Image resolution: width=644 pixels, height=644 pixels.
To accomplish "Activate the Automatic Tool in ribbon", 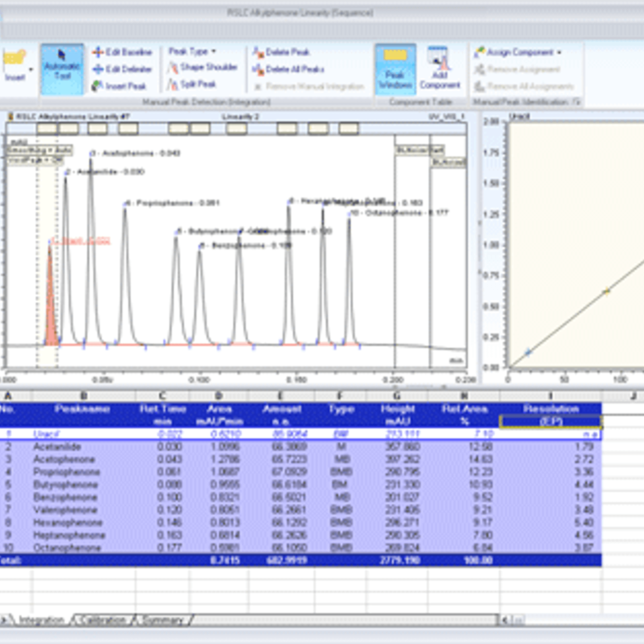I will pyautogui.click(x=62, y=69).
